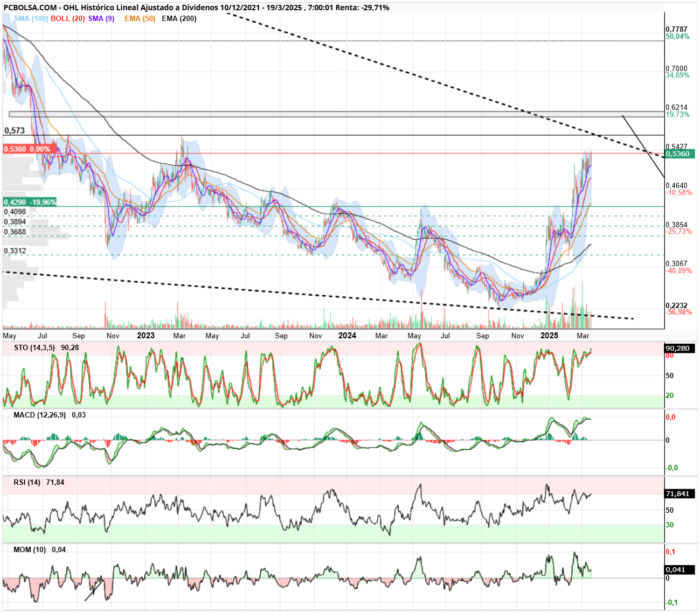Viewport: 700px width, 613px height.
Task: Click the 2025 year marker on the time axis
Action: click(x=549, y=336)
